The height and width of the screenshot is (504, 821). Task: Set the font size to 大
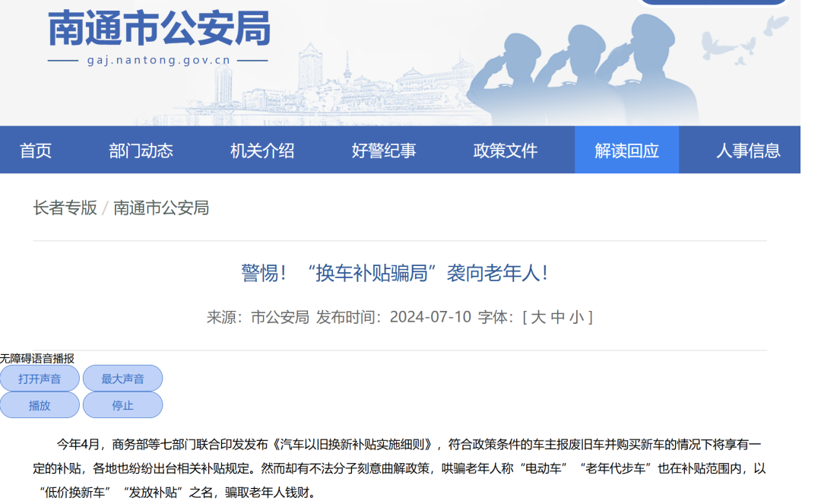click(538, 317)
